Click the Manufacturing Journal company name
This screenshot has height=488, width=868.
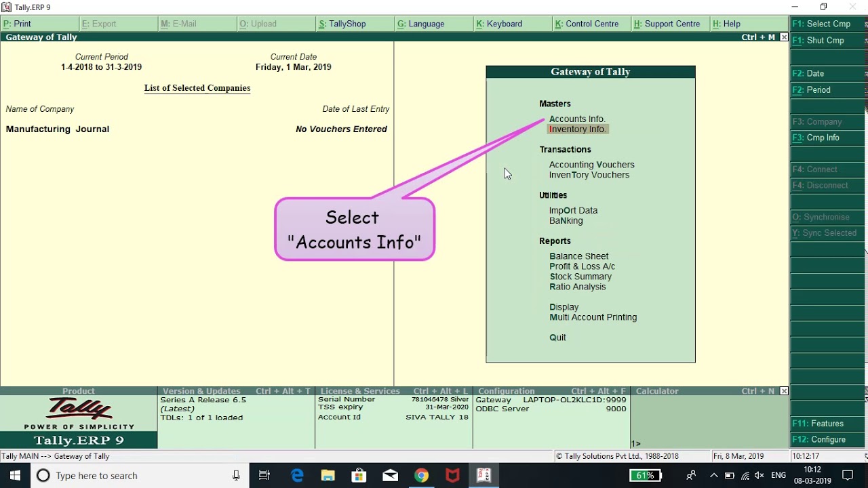point(58,129)
